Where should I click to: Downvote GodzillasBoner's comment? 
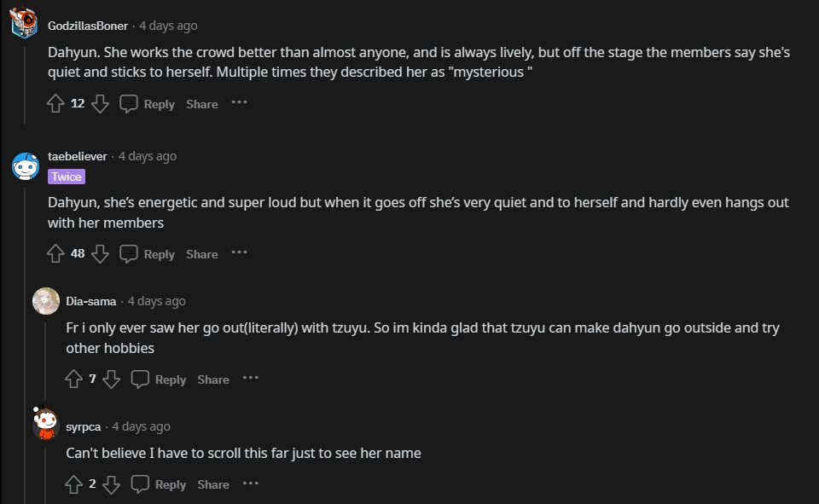[100, 104]
